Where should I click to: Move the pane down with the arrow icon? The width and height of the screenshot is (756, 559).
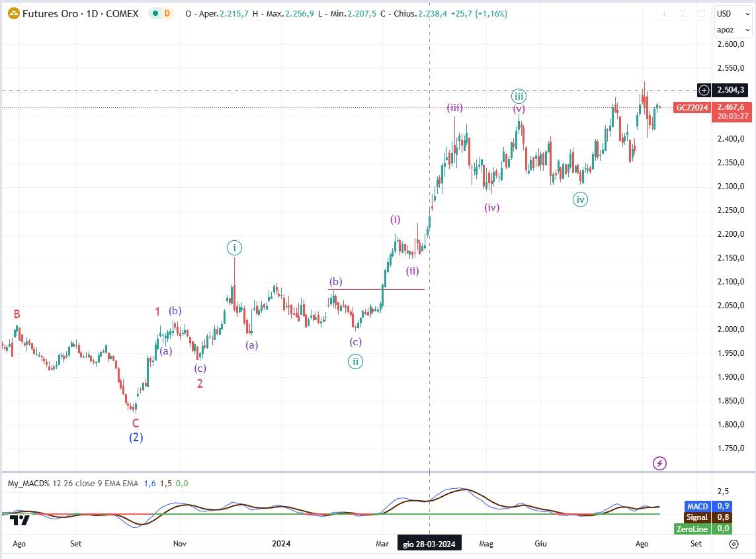coord(664,13)
